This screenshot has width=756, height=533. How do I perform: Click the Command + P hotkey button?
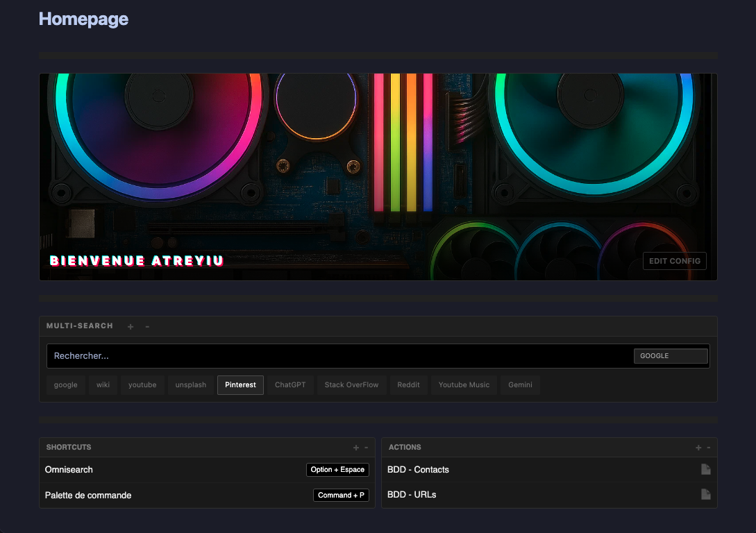tap(341, 496)
